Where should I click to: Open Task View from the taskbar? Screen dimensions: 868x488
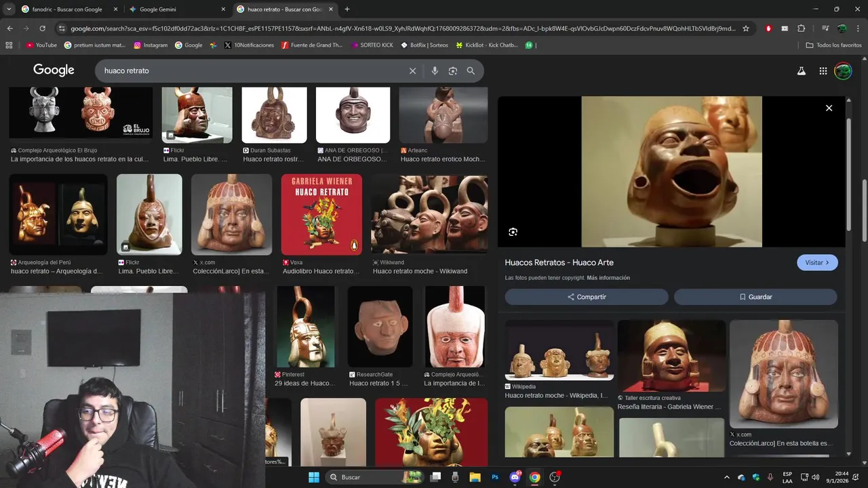[x=436, y=477]
